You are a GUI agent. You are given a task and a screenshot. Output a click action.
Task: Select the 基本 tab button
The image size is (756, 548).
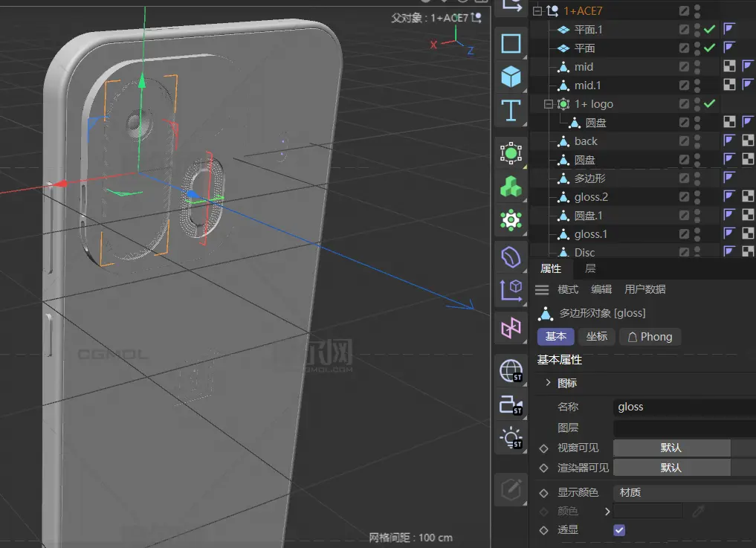point(555,337)
